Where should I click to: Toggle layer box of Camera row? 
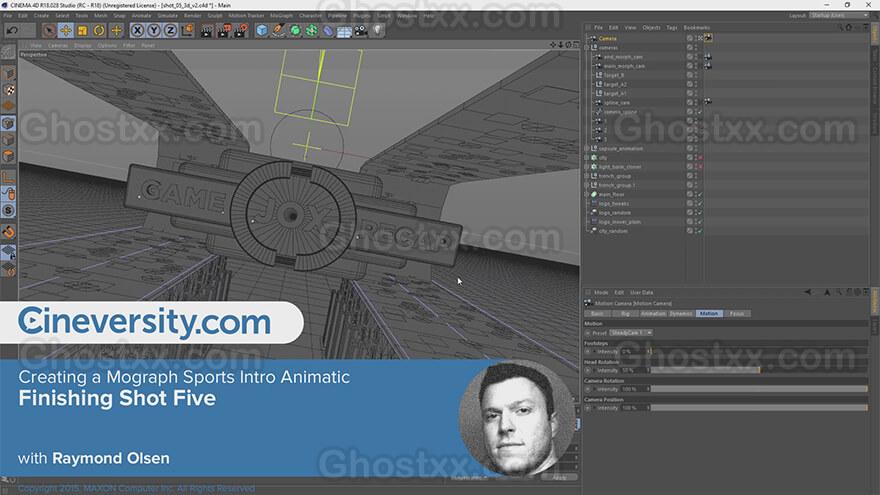pos(690,38)
